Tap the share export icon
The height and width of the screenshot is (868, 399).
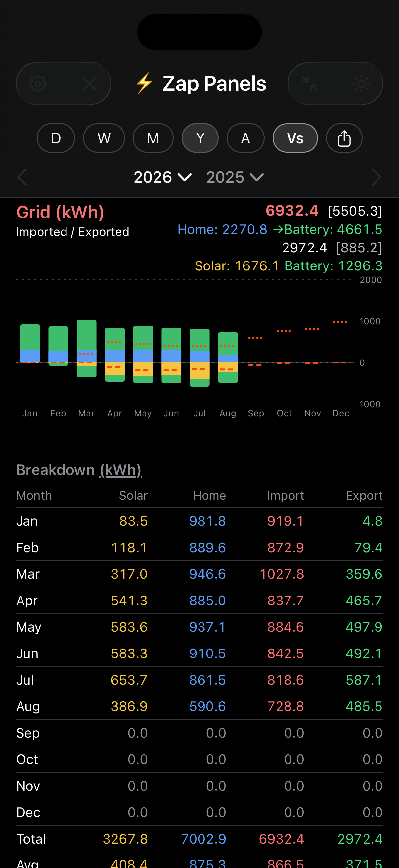pyautogui.click(x=344, y=138)
